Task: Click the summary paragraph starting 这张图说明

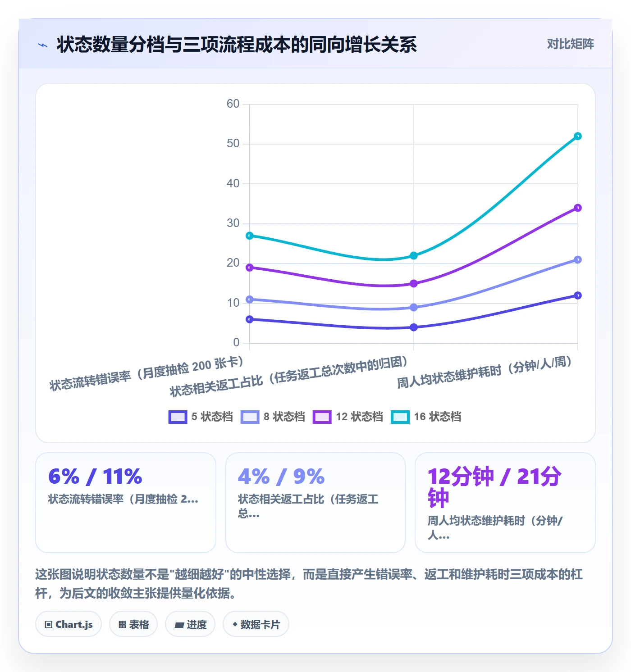Action: coord(309,584)
